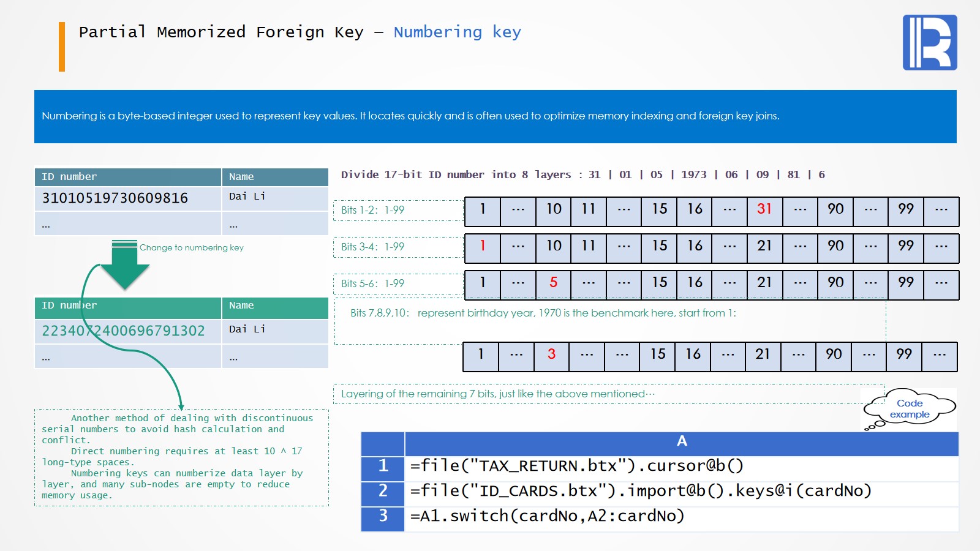Click the blue 'Numbering key' title text
The height and width of the screenshot is (551, 980).
(457, 32)
